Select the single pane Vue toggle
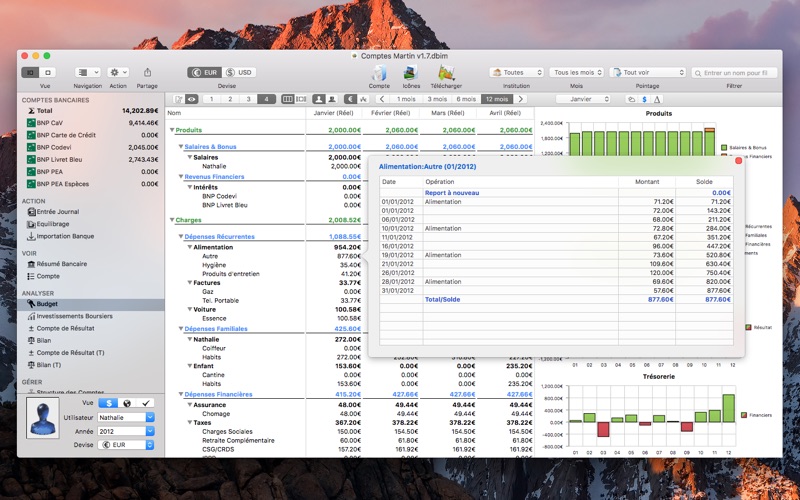This screenshot has width=800, height=500. coord(47,72)
